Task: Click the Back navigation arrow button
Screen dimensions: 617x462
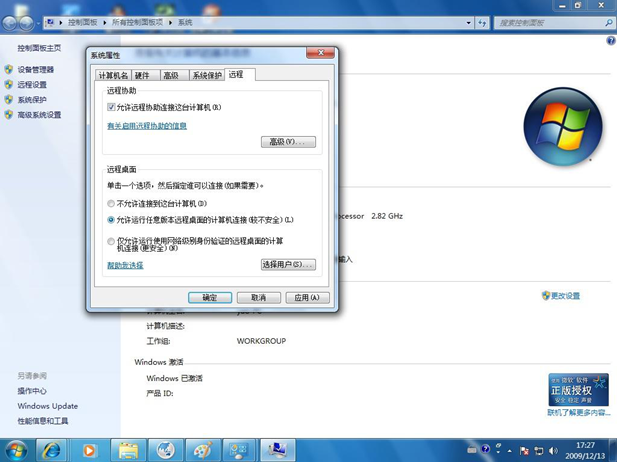Action: point(9,23)
